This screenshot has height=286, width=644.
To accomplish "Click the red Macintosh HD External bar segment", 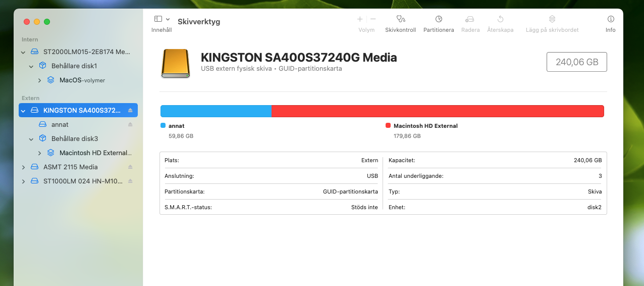I will tap(438, 111).
